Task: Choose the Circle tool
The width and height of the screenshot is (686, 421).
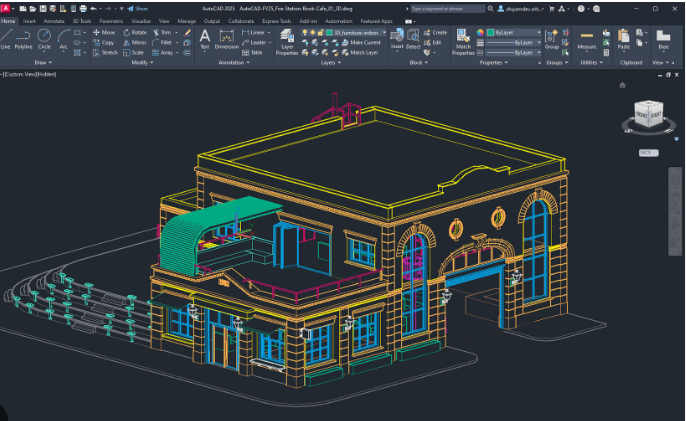Action: pos(44,39)
